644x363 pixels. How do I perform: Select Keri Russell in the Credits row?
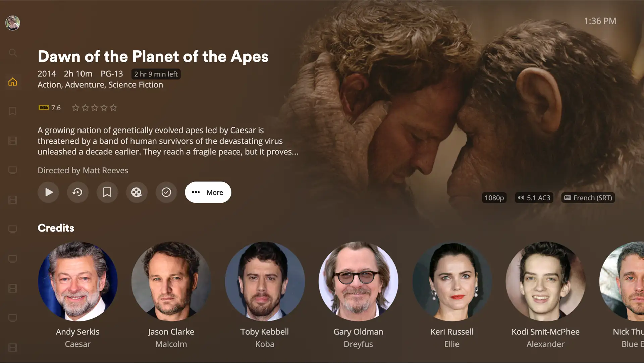(452, 281)
